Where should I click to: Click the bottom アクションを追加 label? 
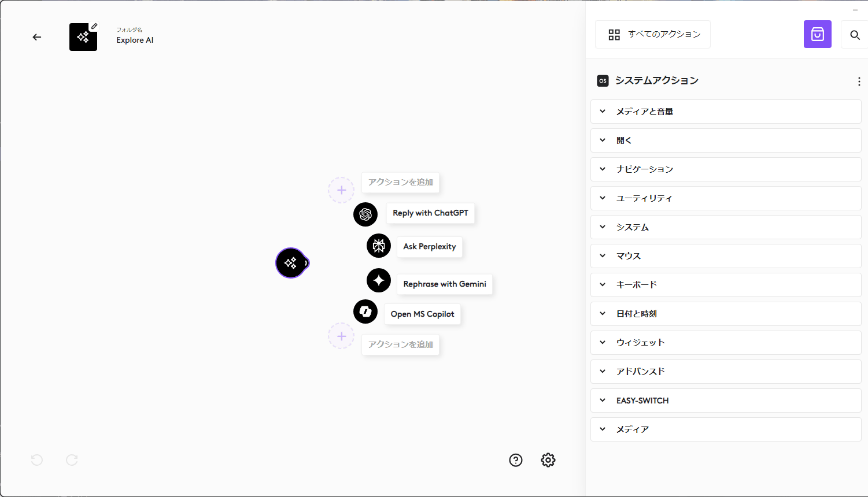click(401, 345)
